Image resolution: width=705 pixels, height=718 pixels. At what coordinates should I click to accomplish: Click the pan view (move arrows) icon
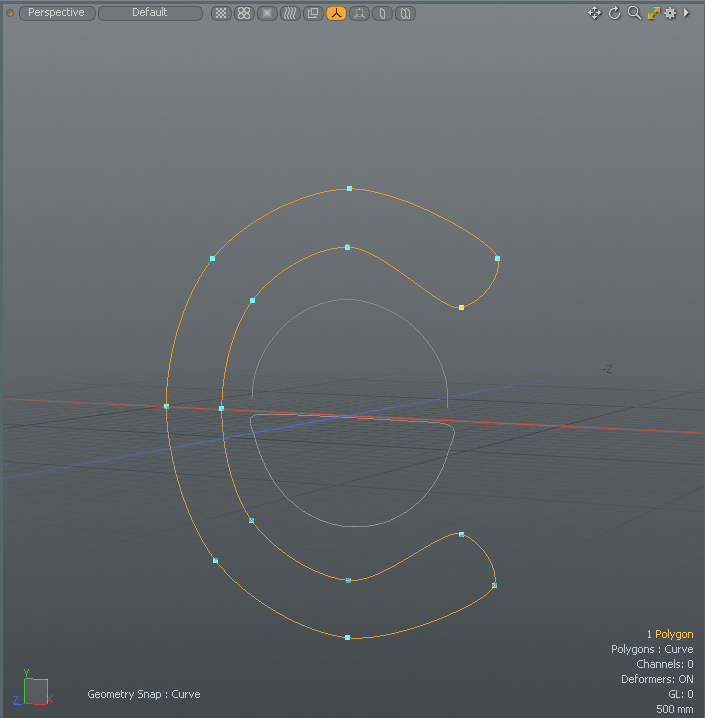pyautogui.click(x=595, y=13)
